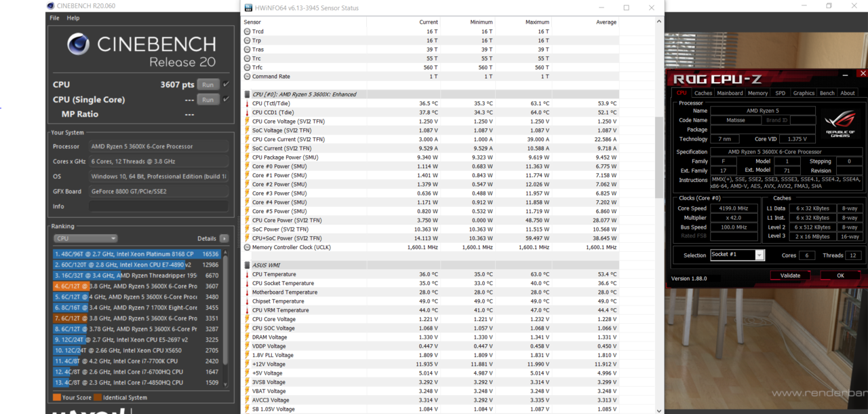Switch to the Caches tab in CPU-Z
Image resolution: width=868 pixels, height=414 pixels.
coord(703,93)
